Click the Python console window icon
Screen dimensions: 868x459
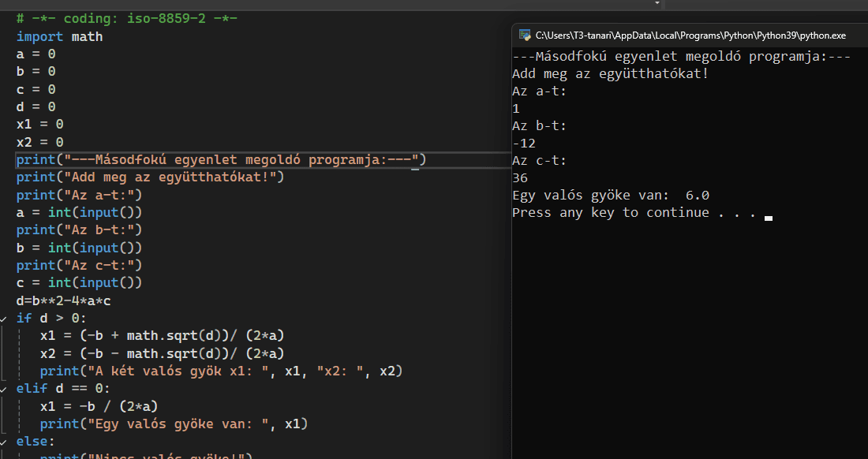point(523,35)
